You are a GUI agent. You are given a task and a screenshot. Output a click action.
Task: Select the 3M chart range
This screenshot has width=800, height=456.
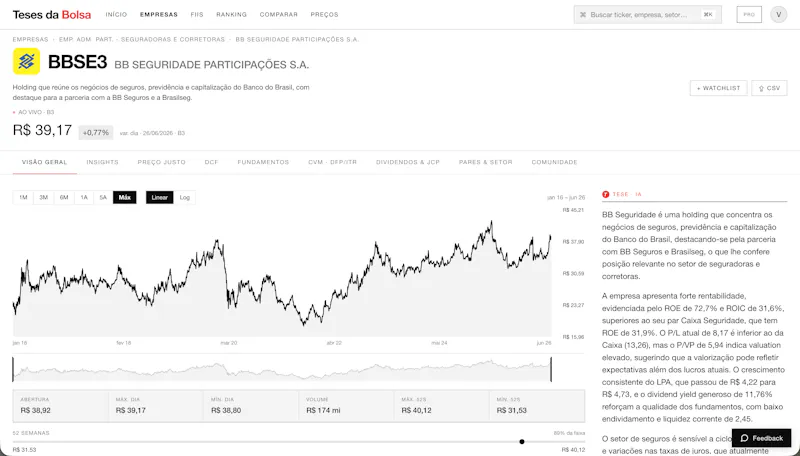coord(44,197)
